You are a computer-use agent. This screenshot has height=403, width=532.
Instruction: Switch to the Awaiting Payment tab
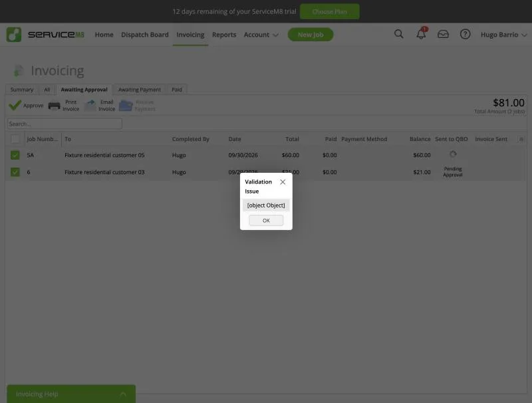140,90
